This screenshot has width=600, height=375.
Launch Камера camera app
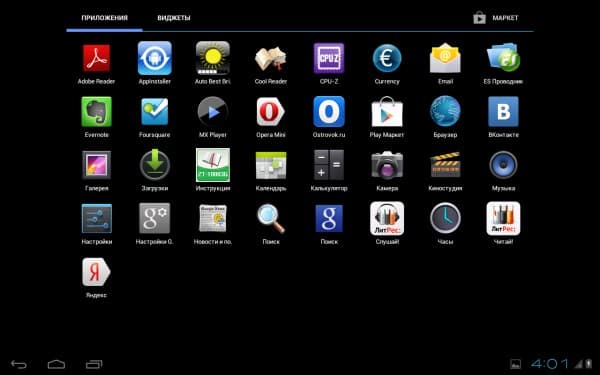387,165
